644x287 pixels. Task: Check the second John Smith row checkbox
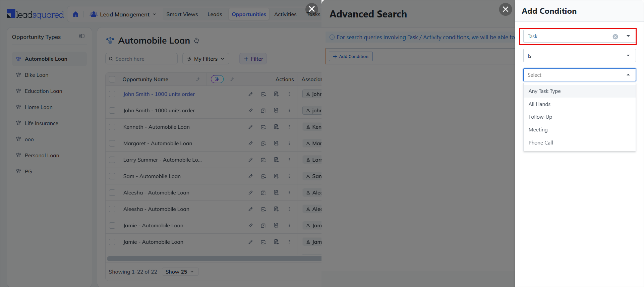pyautogui.click(x=112, y=111)
